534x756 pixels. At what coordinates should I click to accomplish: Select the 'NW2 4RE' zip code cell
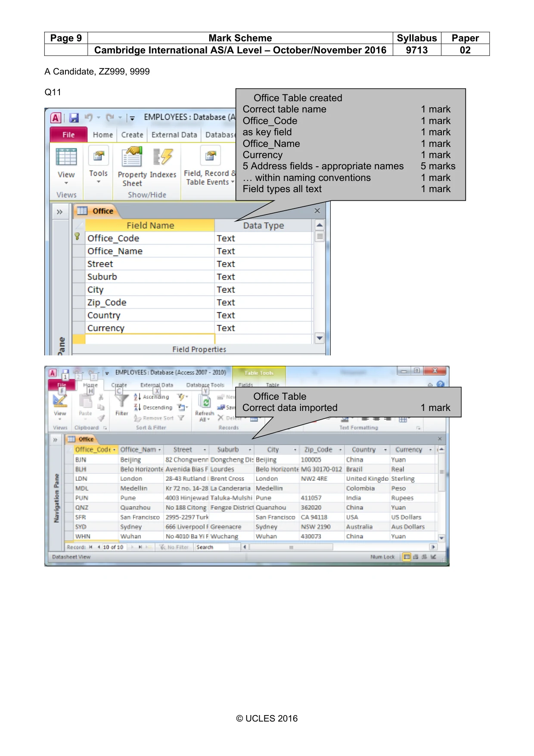point(322,479)
